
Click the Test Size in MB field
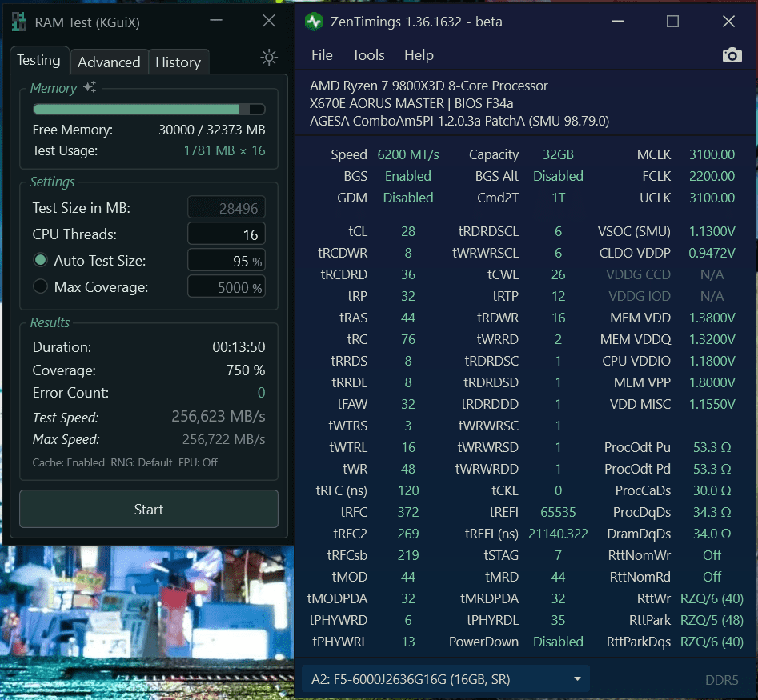[x=227, y=208]
